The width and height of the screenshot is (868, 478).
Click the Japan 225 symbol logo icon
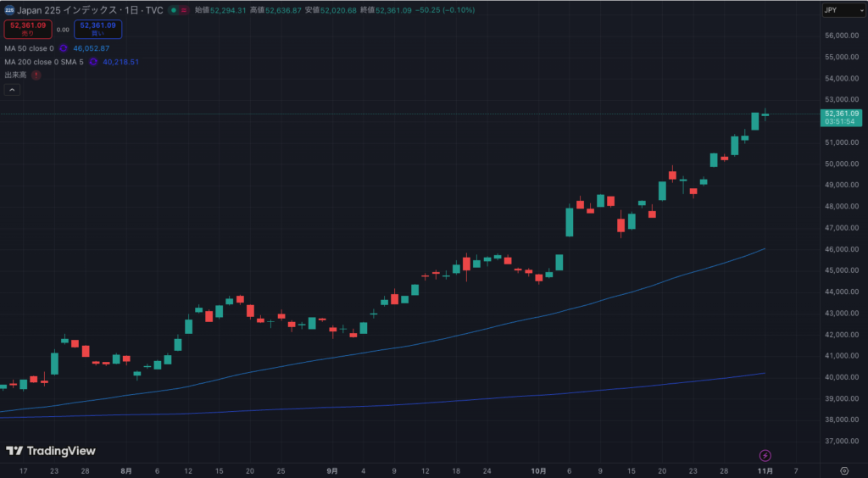click(x=9, y=10)
